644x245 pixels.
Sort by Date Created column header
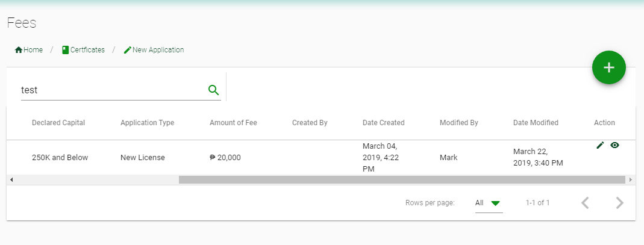pos(384,123)
